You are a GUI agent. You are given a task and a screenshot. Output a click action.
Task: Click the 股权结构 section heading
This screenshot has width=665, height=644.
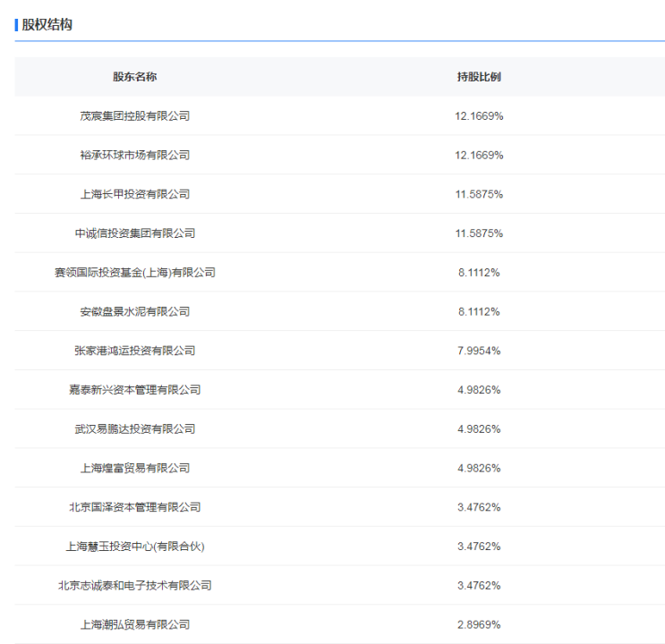[47, 24]
